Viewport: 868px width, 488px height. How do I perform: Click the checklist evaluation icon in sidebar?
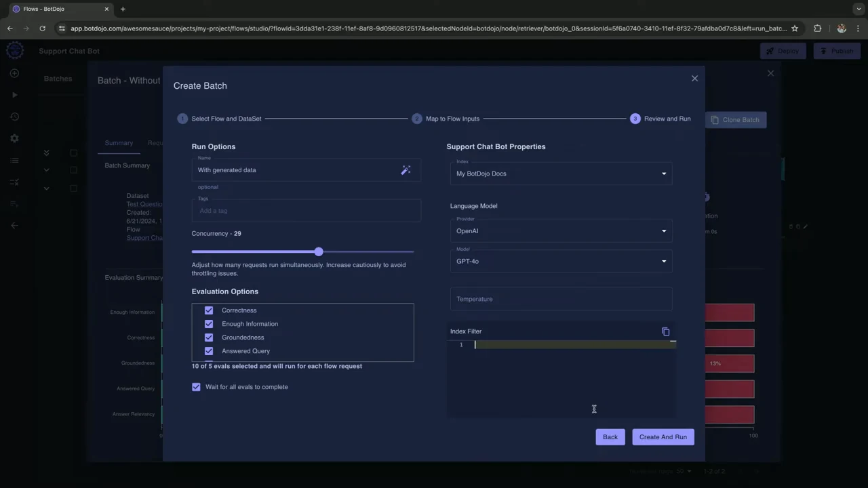pos(14,182)
